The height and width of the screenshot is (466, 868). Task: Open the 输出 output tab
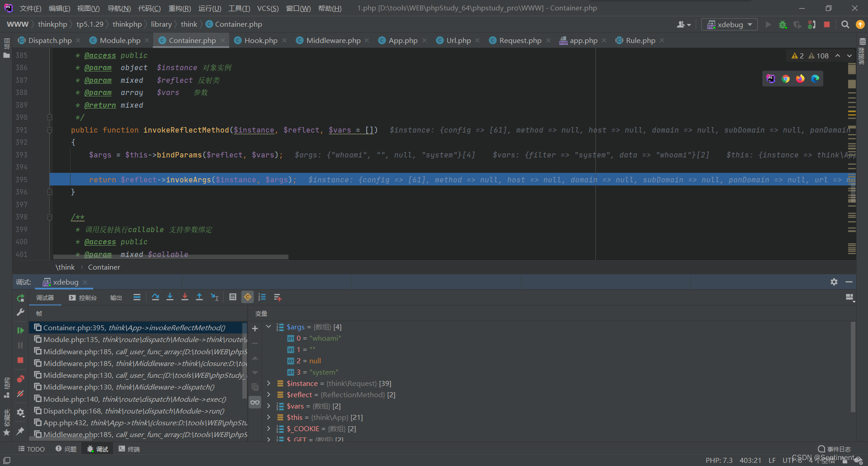[x=116, y=297]
